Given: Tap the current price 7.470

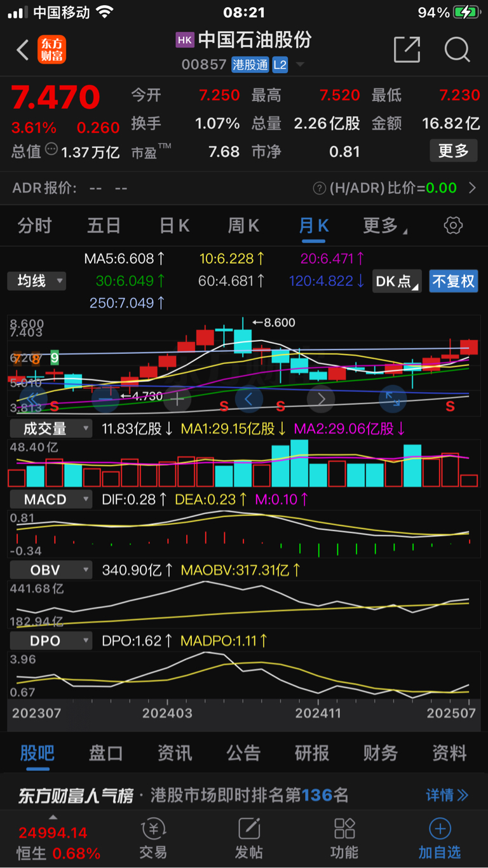Looking at the screenshot, I should (x=56, y=97).
